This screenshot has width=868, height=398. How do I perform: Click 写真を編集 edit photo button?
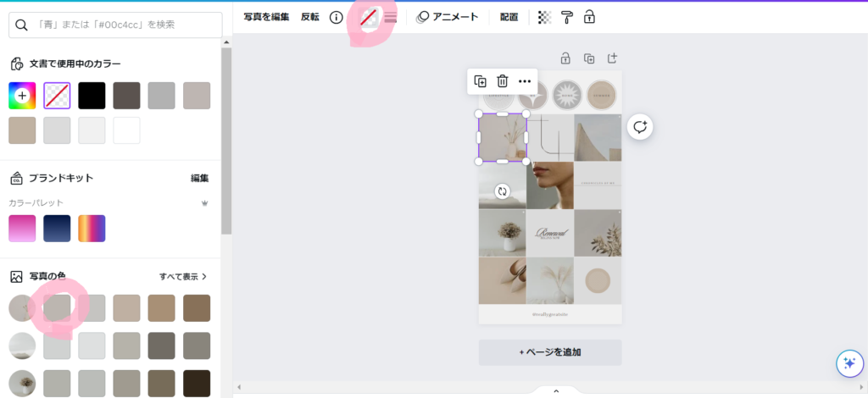(266, 17)
